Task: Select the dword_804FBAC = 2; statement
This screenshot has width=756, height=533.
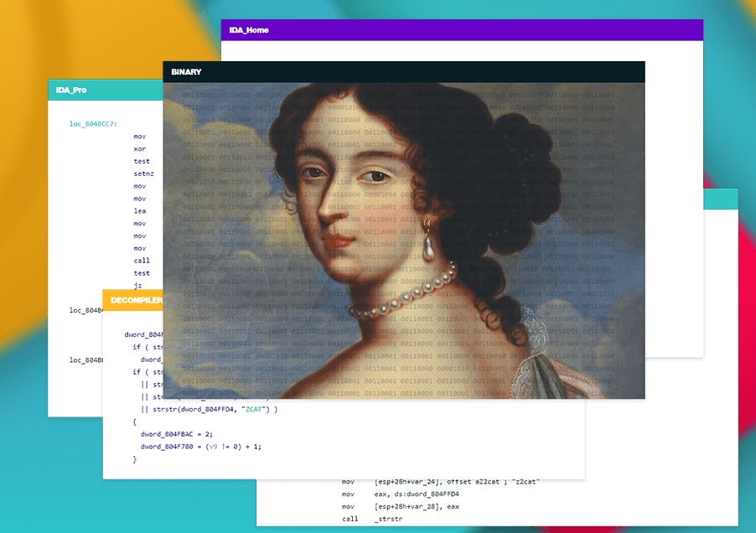Action: click(177, 434)
